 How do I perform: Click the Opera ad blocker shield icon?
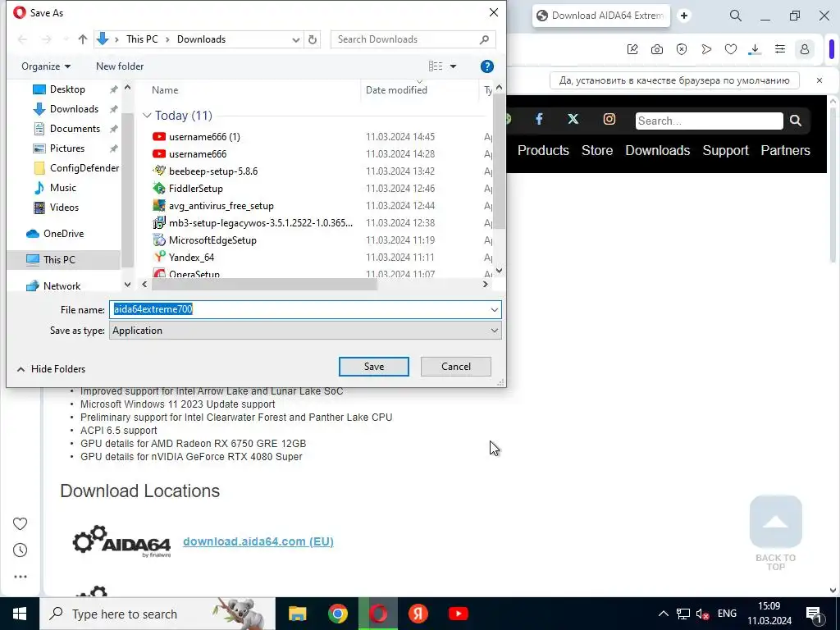[x=682, y=49]
